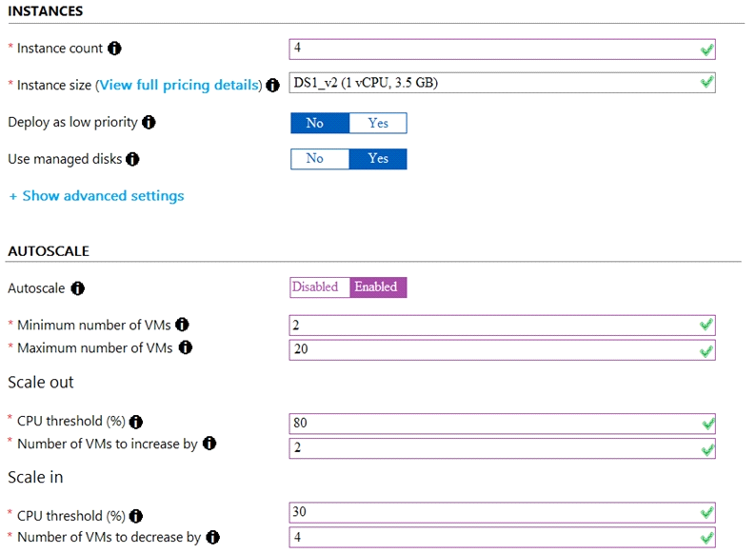Viewport: 756px width, 554px height.
Task: Click the Number of VMs to increase by label
Action: [108, 444]
